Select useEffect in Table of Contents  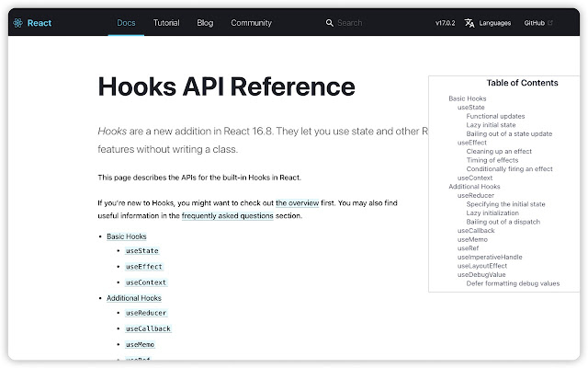coord(471,143)
